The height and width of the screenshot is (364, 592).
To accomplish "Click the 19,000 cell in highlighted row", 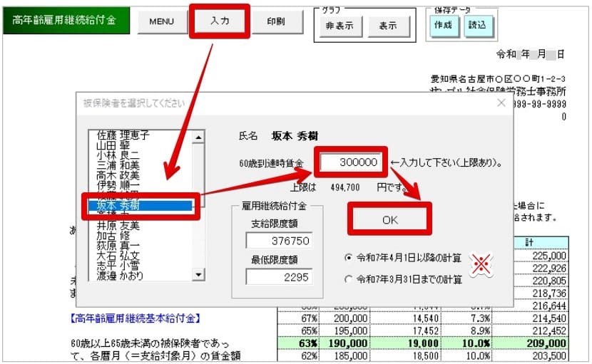I will [x=404, y=343].
